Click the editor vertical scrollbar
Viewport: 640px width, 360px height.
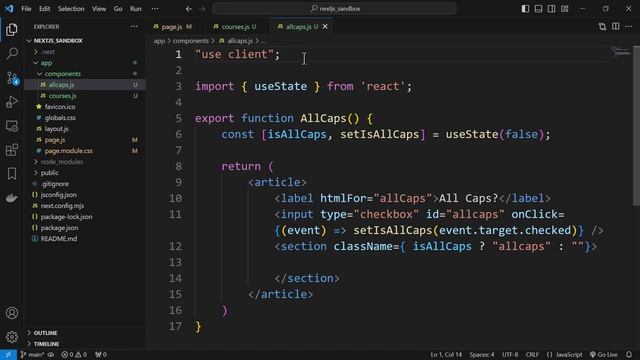(636, 127)
